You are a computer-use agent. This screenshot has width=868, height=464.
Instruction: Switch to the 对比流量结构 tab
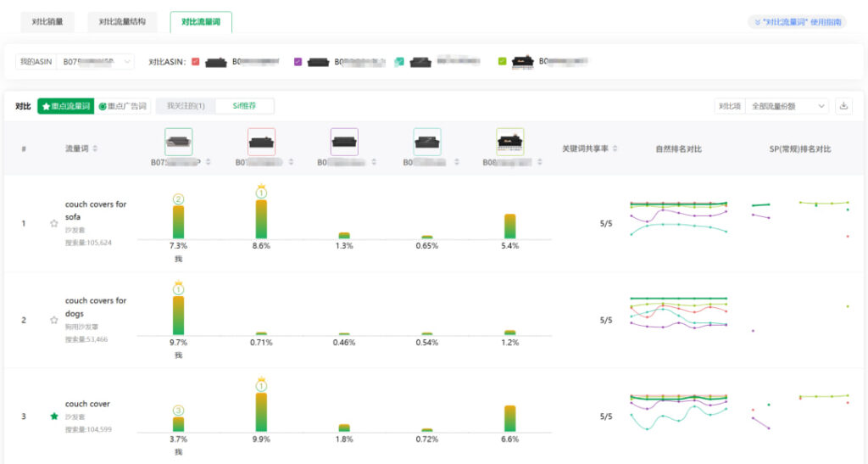coord(121,21)
